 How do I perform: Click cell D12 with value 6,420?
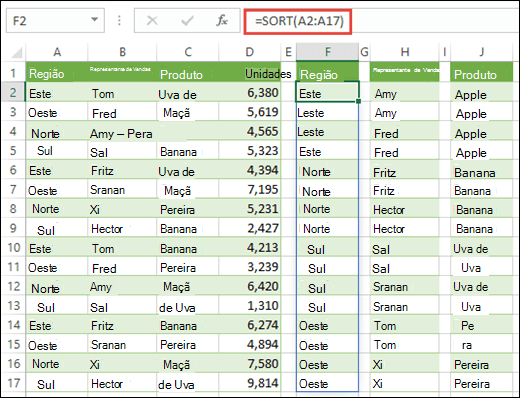(x=250, y=286)
